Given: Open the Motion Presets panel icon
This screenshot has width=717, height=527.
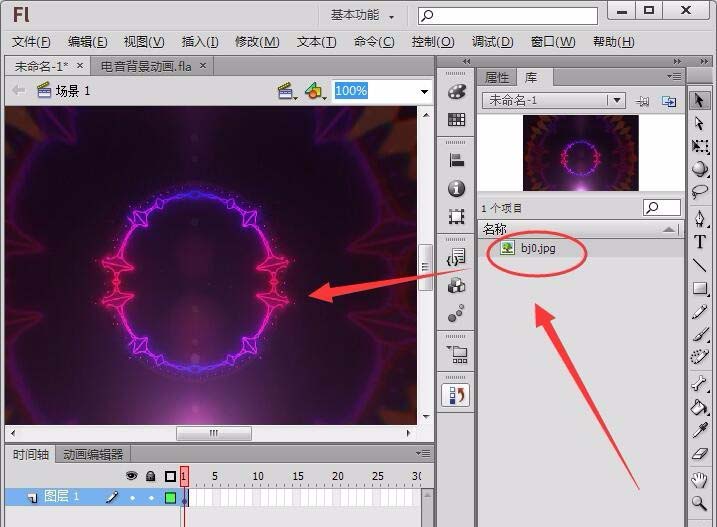Looking at the screenshot, I should 456,313.
